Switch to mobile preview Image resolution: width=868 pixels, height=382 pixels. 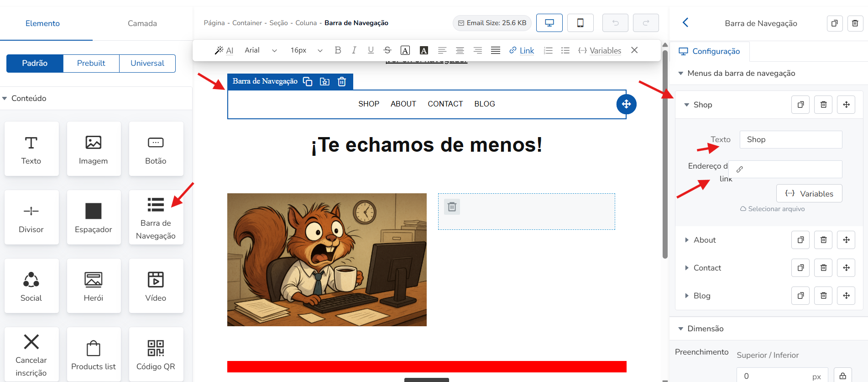(580, 23)
